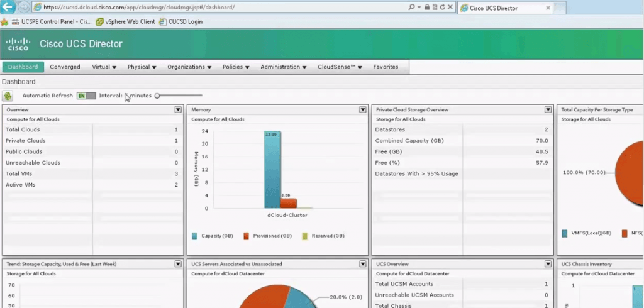This screenshot has height=308, width=644.
Task: Click the Public Clouds row label
Action: [24, 152]
